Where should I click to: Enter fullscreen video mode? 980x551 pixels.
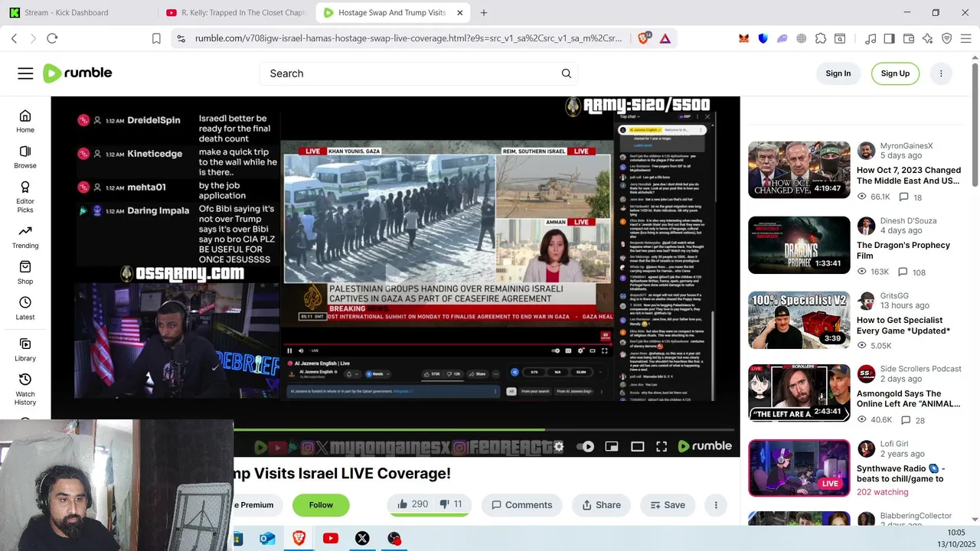point(661,447)
